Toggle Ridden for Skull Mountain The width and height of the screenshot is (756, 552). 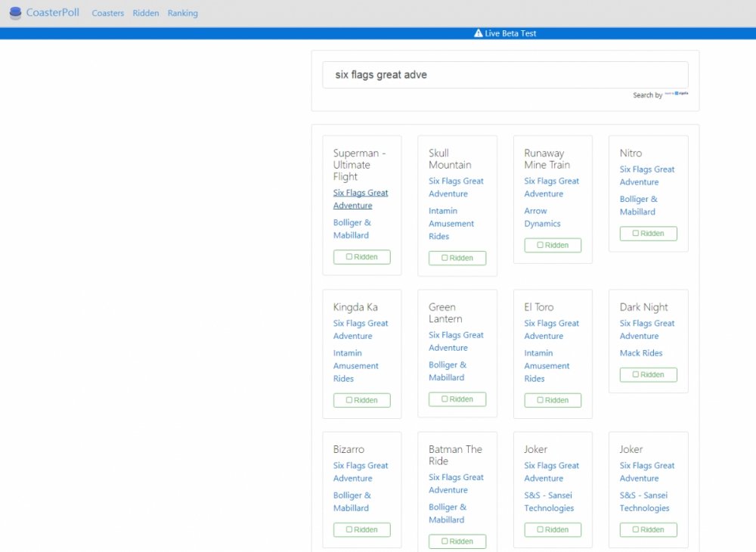(x=457, y=258)
